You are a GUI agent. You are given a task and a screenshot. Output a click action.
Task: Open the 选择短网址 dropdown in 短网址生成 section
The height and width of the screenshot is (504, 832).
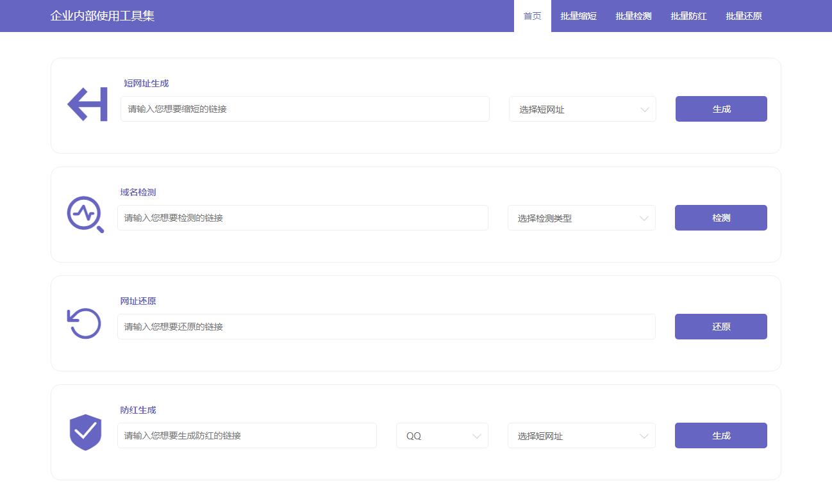582,109
